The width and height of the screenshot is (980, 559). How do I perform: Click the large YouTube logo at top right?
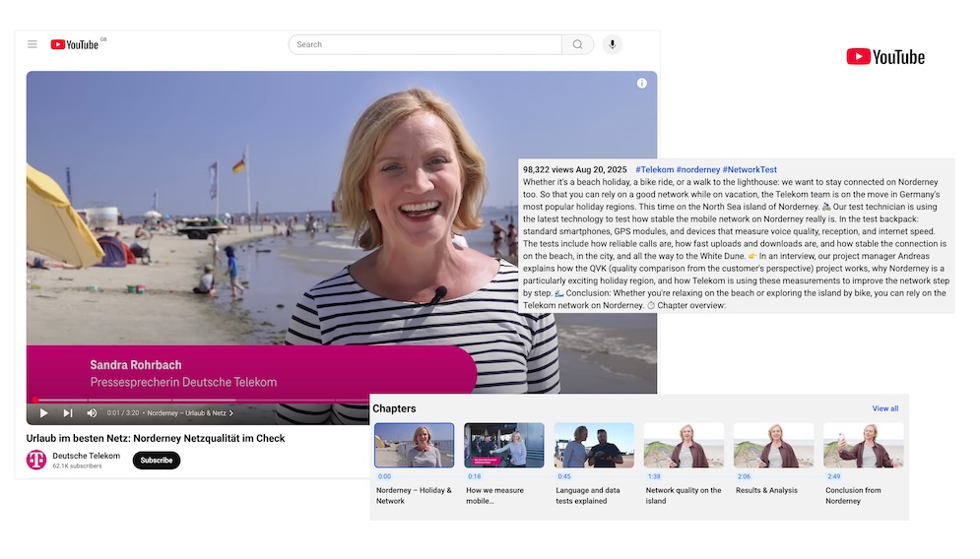[x=885, y=57]
